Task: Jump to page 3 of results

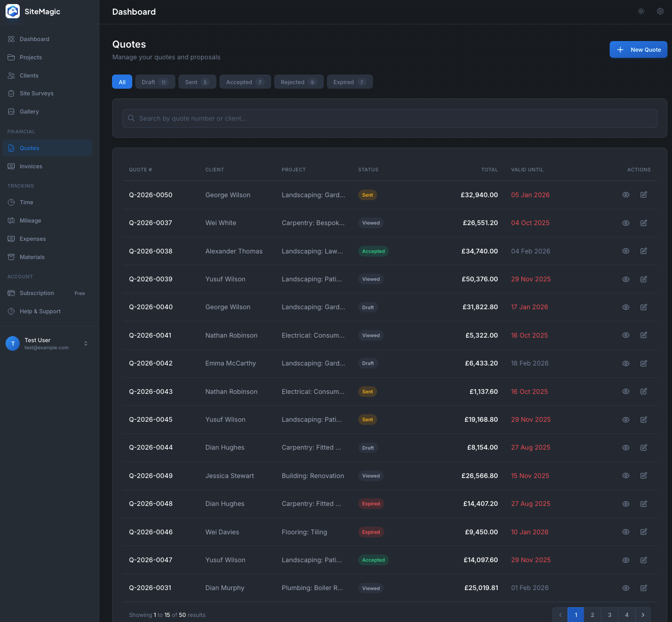Action: (610, 615)
